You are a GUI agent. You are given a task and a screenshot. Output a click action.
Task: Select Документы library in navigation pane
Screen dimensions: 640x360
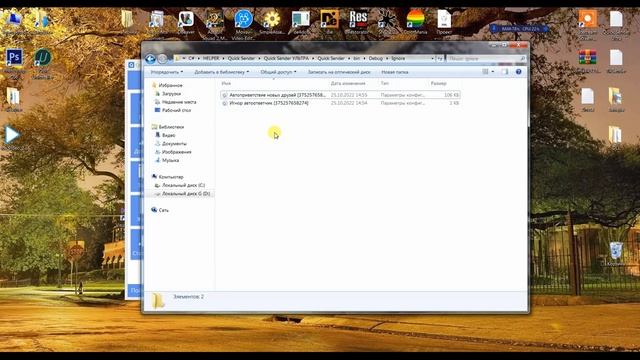click(174, 144)
